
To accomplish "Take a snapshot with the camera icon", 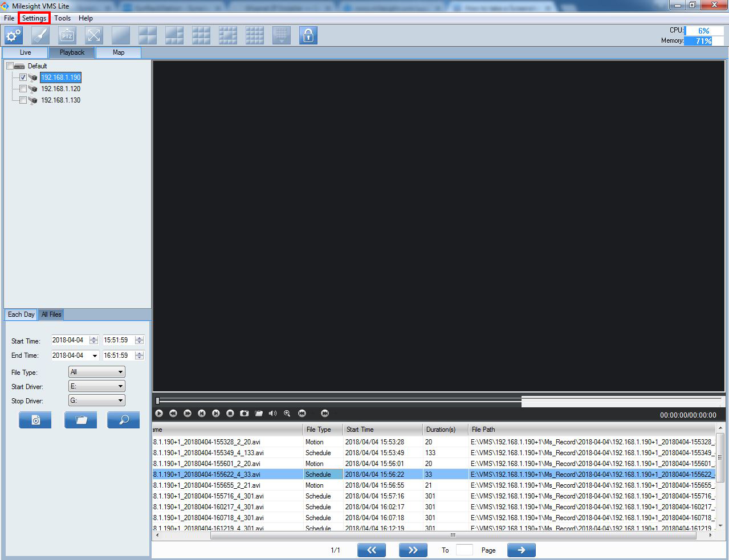I will pyautogui.click(x=244, y=413).
